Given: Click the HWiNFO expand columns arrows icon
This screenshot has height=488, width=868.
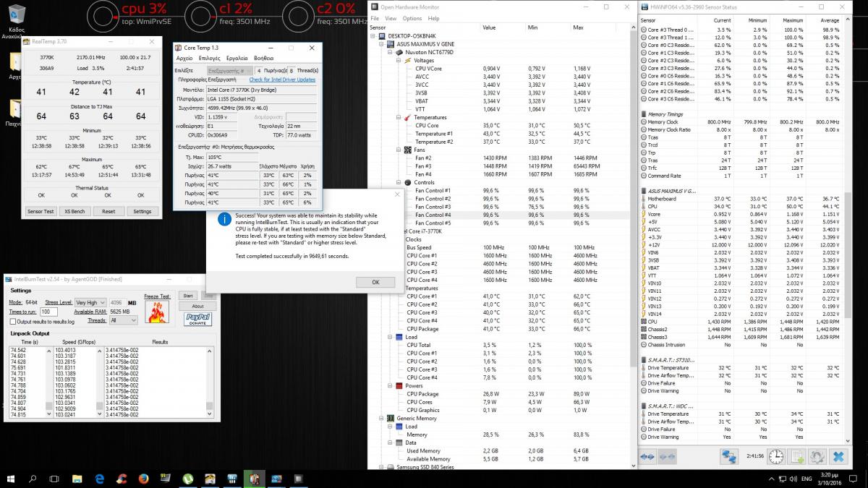Looking at the screenshot, I should click(x=647, y=456).
